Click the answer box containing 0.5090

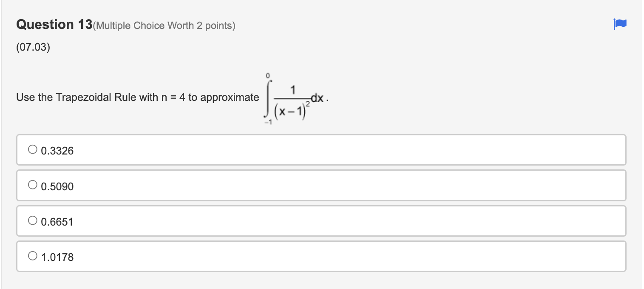point(170,185)
